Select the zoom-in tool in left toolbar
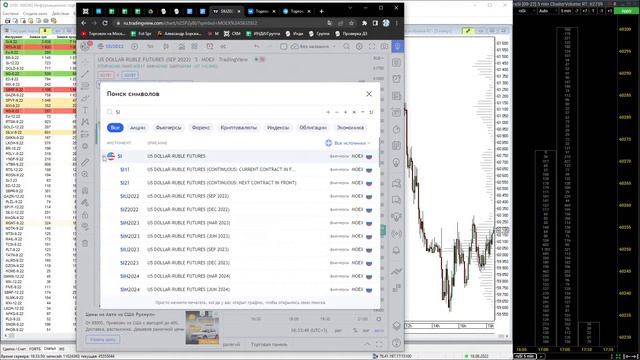The height and width of the screenshot is (360, 640). (85, 174)
